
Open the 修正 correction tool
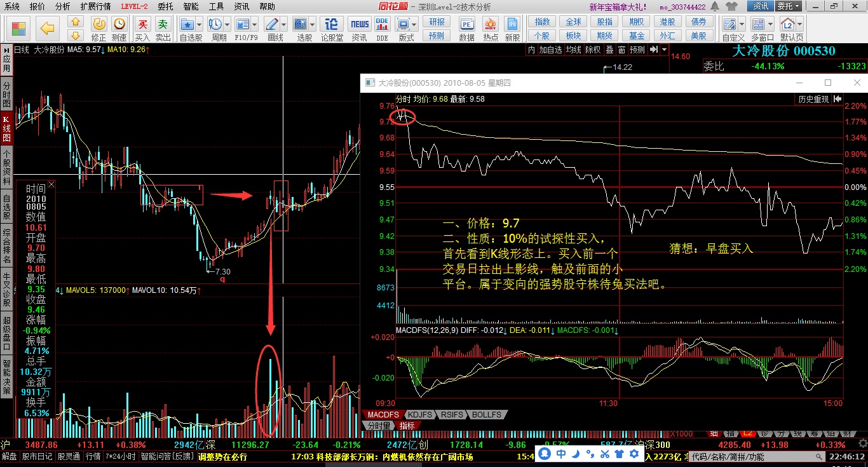[98, 29]
